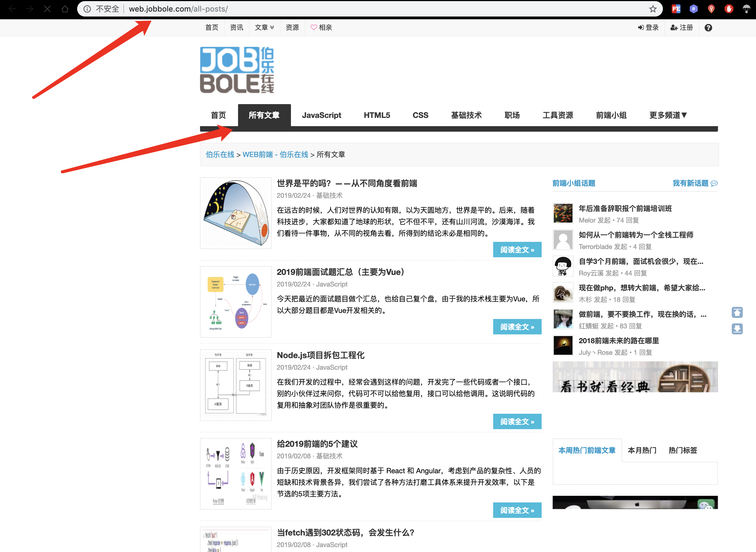Click 伯乐在线 breadcrumb link
The width and height of the screenshot is (756, 552).
coord(220,154)
